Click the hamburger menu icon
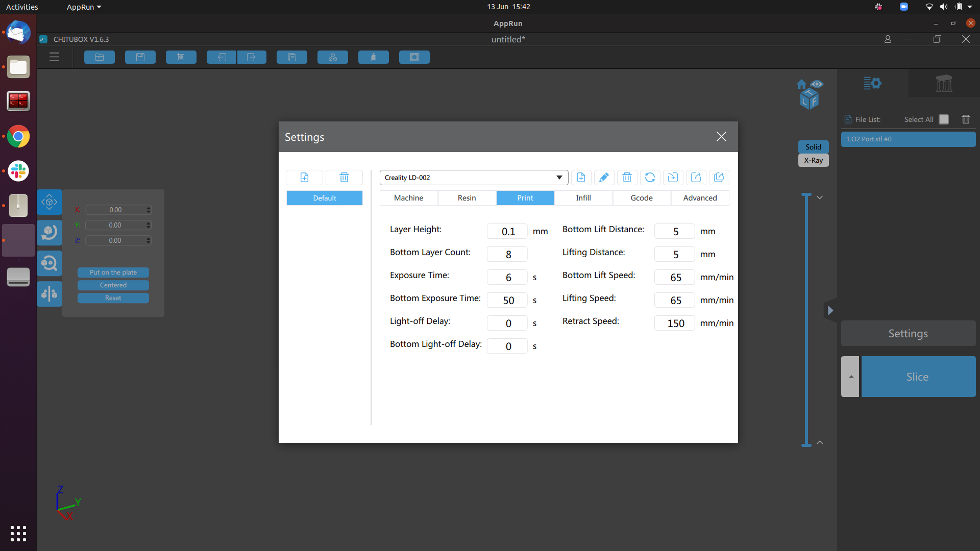Viewport: 980px width, 551px height. [x=55, y=57]
